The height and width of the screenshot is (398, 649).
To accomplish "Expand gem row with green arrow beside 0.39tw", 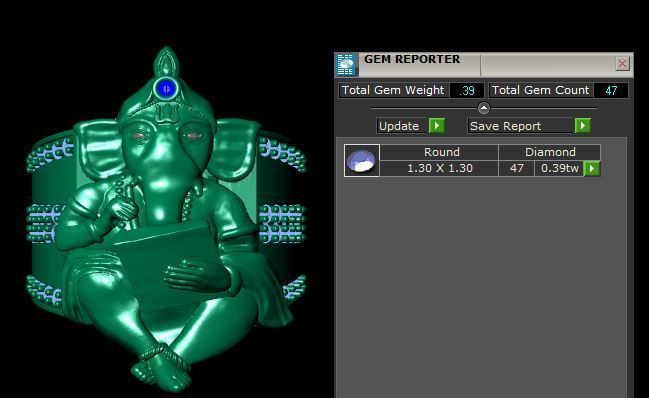I will pos(592,168).
